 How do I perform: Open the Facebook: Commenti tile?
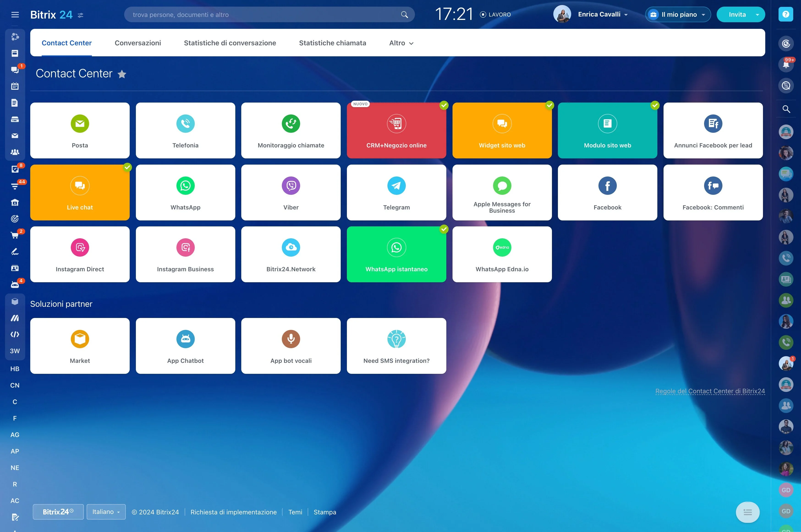[x=713, y=192]
